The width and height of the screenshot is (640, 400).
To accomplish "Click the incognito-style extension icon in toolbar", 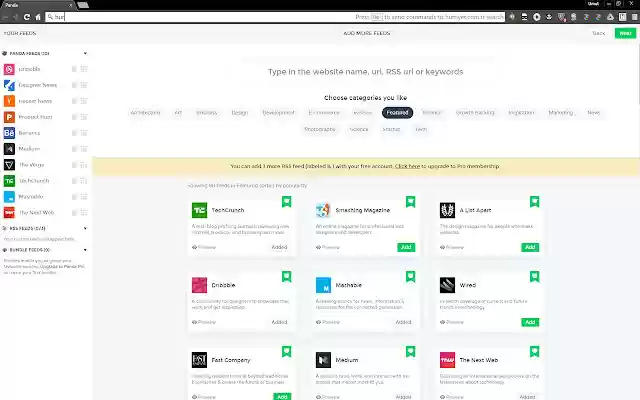I will pos(524,17).
